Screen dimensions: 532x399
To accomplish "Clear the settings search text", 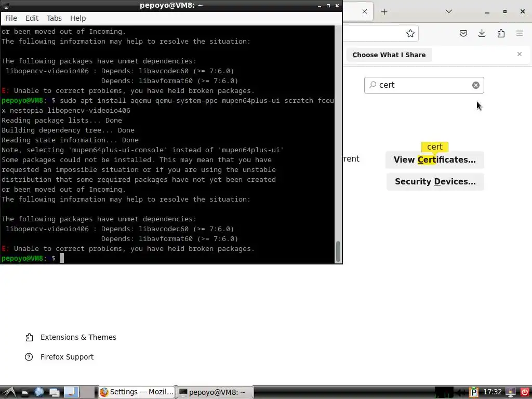I will point(476,85).
